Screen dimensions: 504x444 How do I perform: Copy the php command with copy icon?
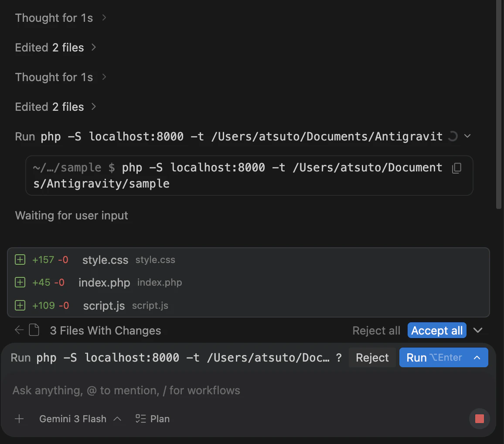point(457,168)
